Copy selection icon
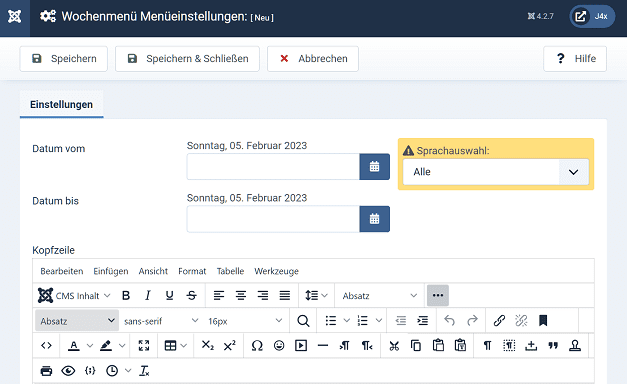This screenshot has height=384, width=627. tap(416, 346)
